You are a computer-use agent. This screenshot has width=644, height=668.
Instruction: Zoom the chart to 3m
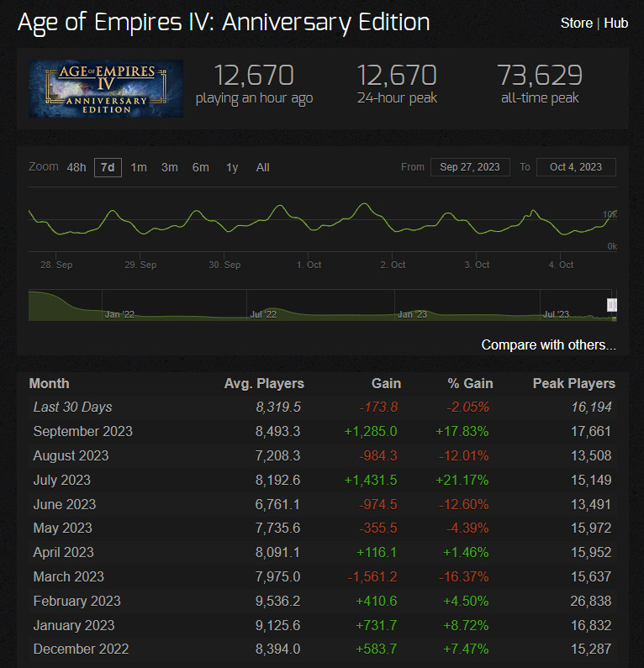[170, 167]
